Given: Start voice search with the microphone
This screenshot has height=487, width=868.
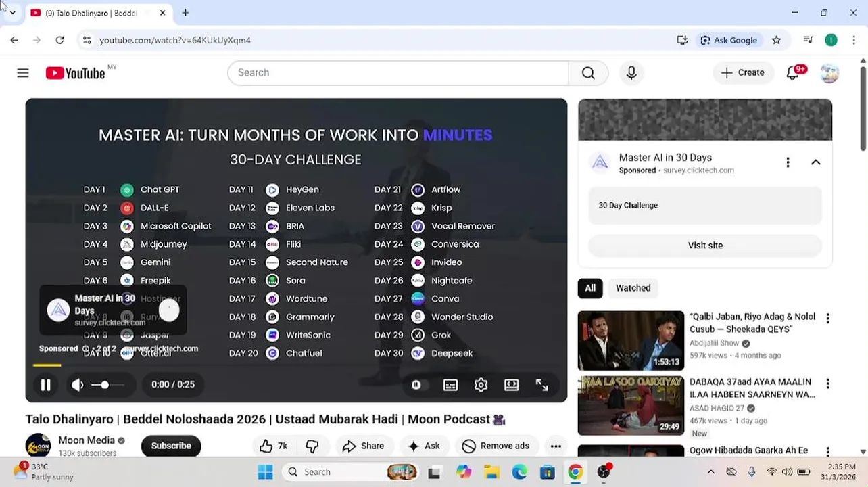Looking at the screenshot, I should click(631, 73).
